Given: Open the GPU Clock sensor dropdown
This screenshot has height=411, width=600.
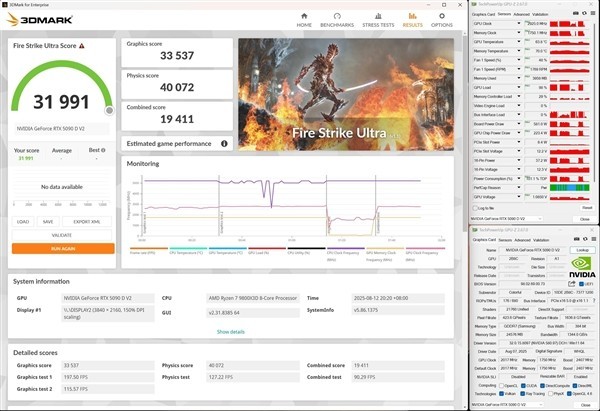Looking at the screenshot, I should (x=521, y=23).
